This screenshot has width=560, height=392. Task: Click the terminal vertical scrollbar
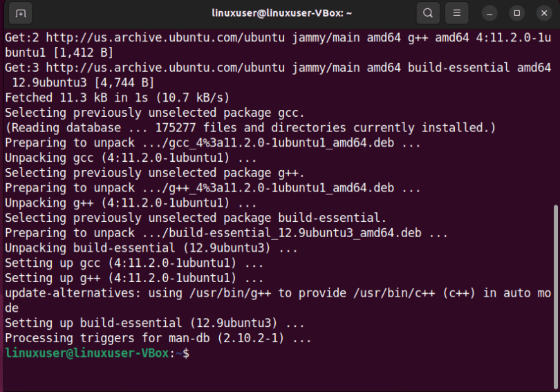point(555,297)
